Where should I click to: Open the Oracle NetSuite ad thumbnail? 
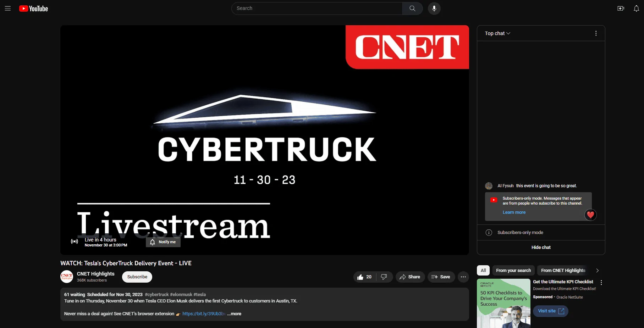click(x=503, y=304)
